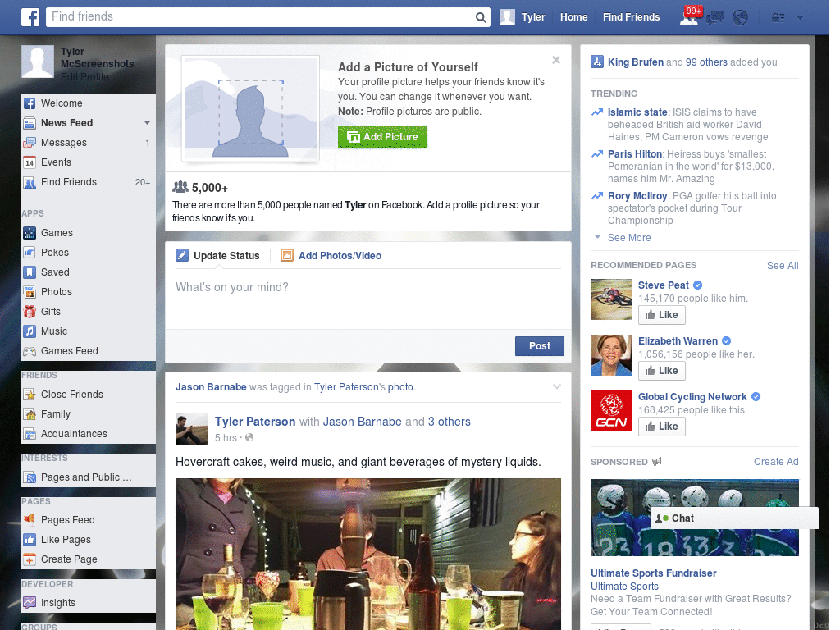Open the Tyler Paterson post author link

click(x=255, y=422)
